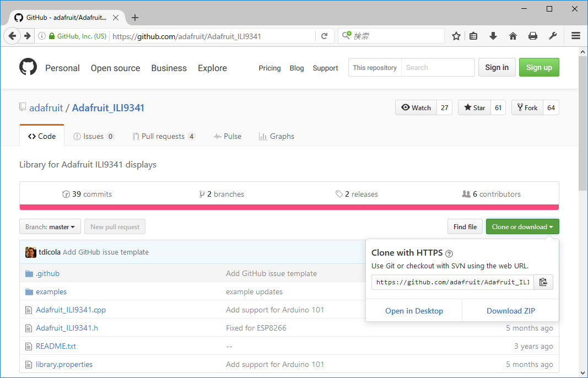Screen dimensions: 588x378
Task: Click the examples folder icon
Action: (x=29, y=291)
